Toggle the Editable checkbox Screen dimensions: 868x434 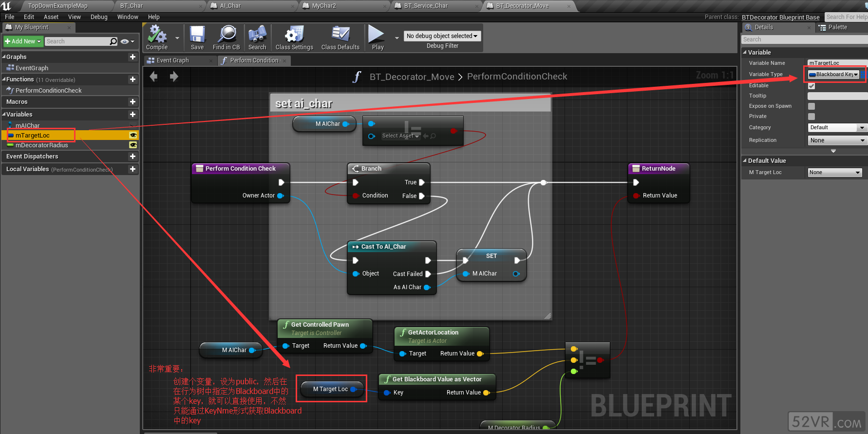(x=811, y=86)
